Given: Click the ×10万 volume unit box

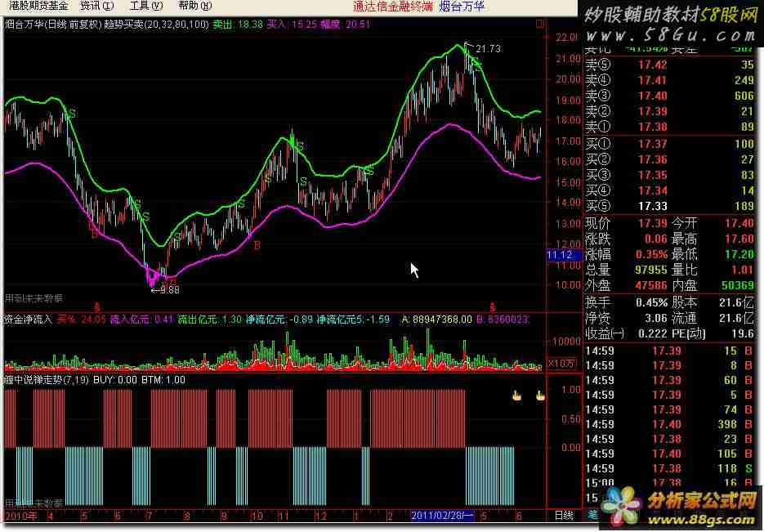Looking at the screenshot, I should (x=561, y=363).
